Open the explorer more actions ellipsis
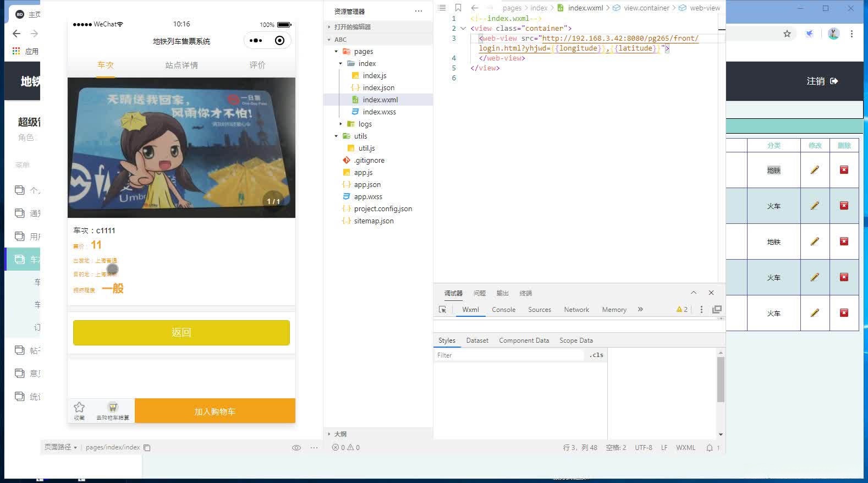The image size is (868, 483). tap(419, 11)
